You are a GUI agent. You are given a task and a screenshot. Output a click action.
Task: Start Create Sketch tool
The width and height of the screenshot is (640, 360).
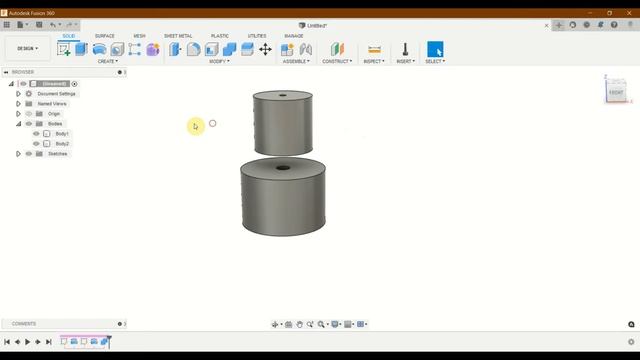[x=64, y=49]
